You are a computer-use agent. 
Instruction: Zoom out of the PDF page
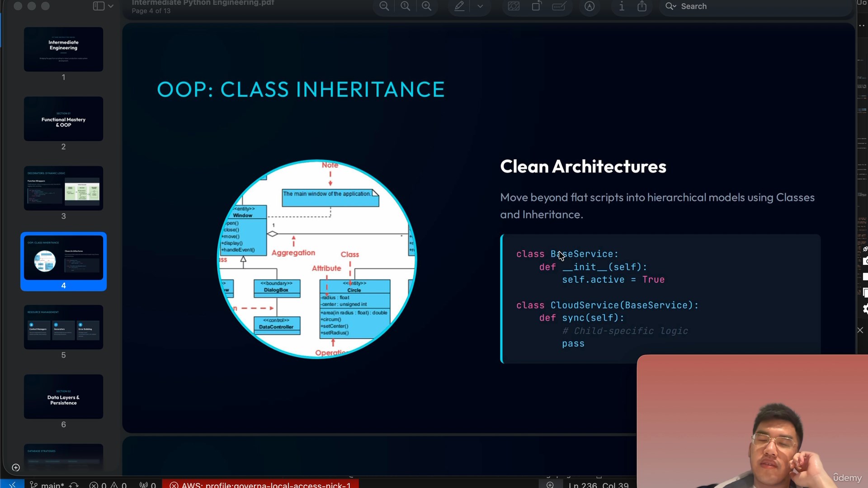point(384,6)
